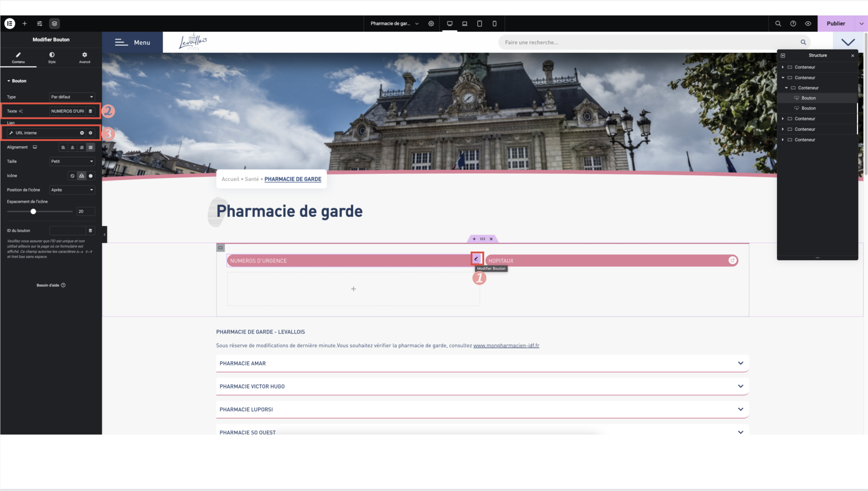This screenshot has height=491, width=868.
Task: Open the www.monpharmacien-idf.fr link
Action: (x=506, y=345)
